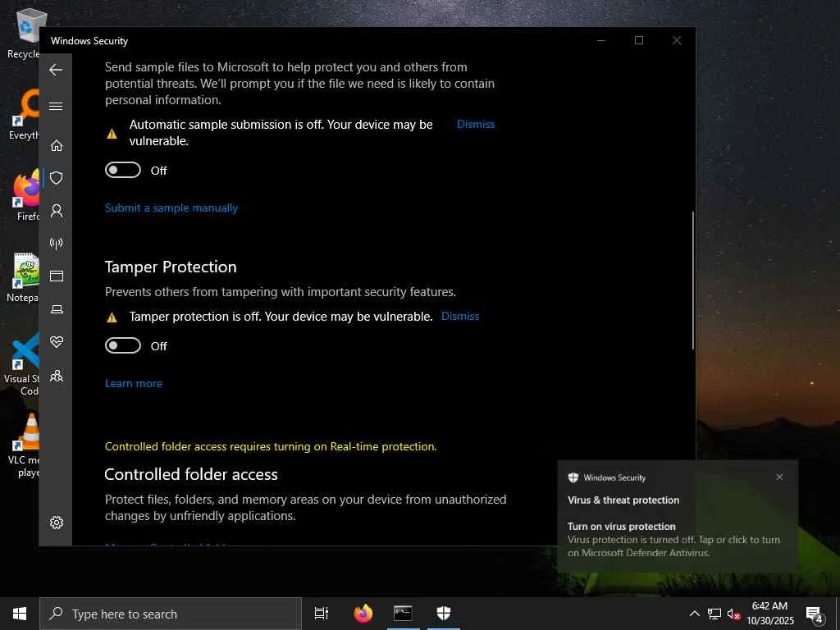This screenshot has height=630, width=840.
Task: Open the hamburger navigation menu
Action: pyautogui.click(x=56, y=106)
